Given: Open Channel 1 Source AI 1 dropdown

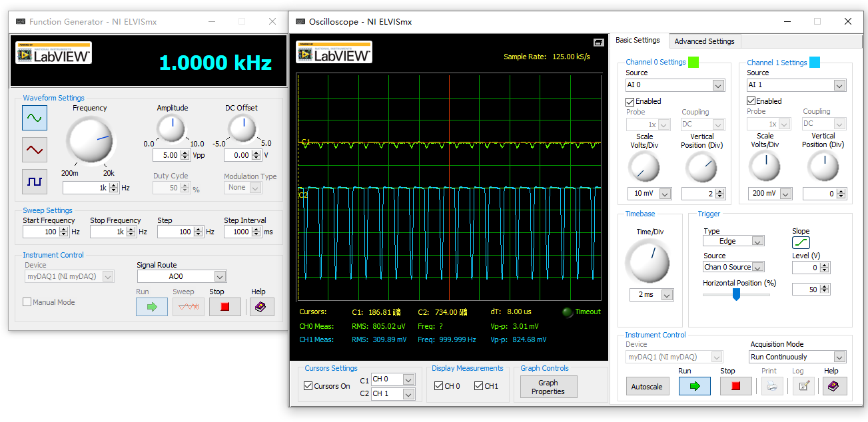Looking at the screenshot, I should (839, 85).
